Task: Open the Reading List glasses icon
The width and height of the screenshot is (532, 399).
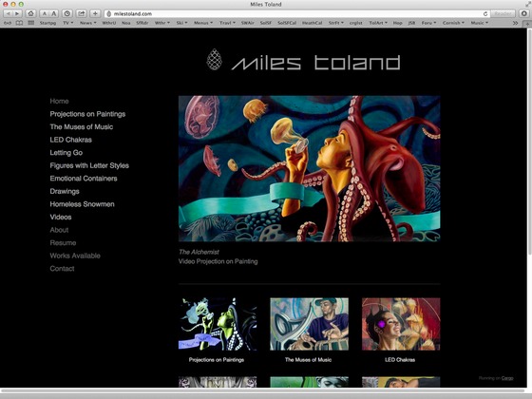Action: 8,23
